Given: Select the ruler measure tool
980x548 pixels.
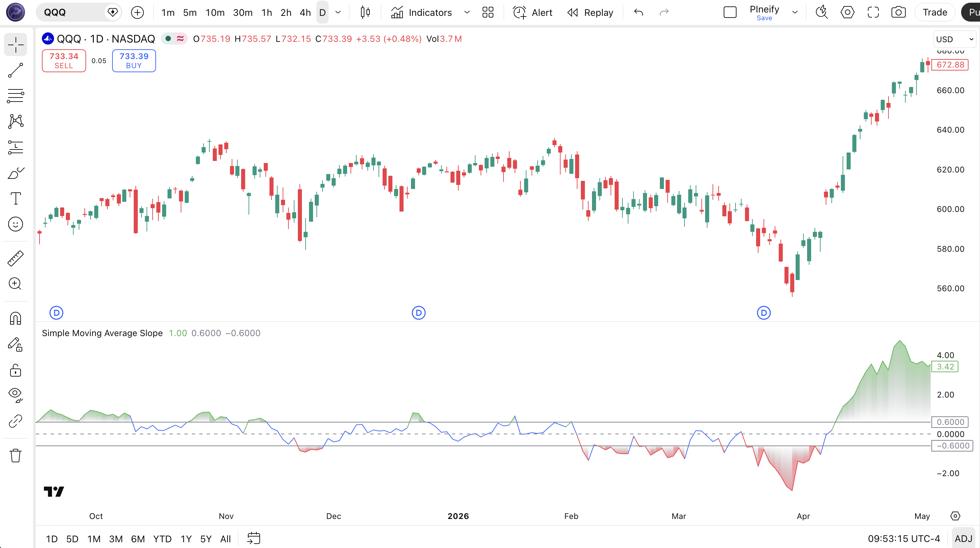Looking at the screenshot, I should click(x=16, y=258).
